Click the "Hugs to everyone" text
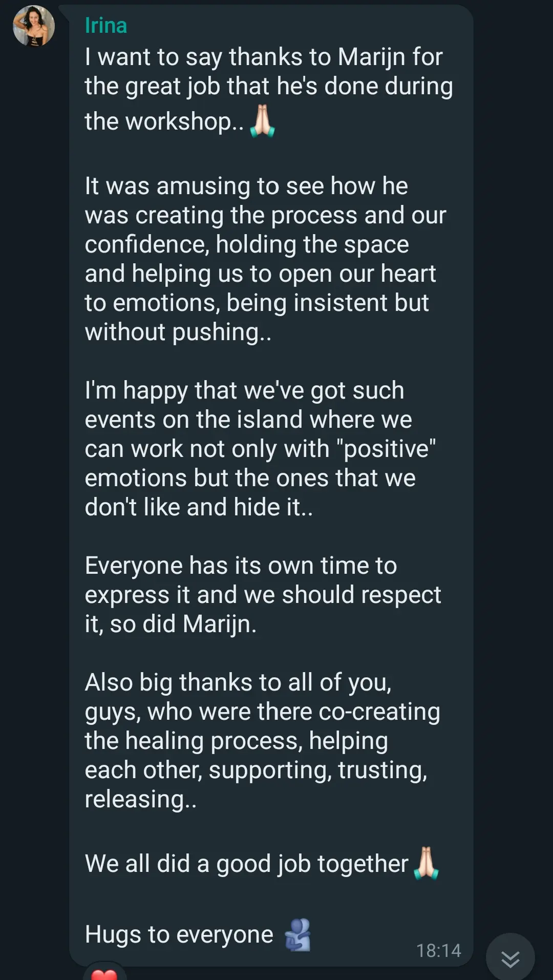The width and height of the screenshot is (553, 980). 179,934
